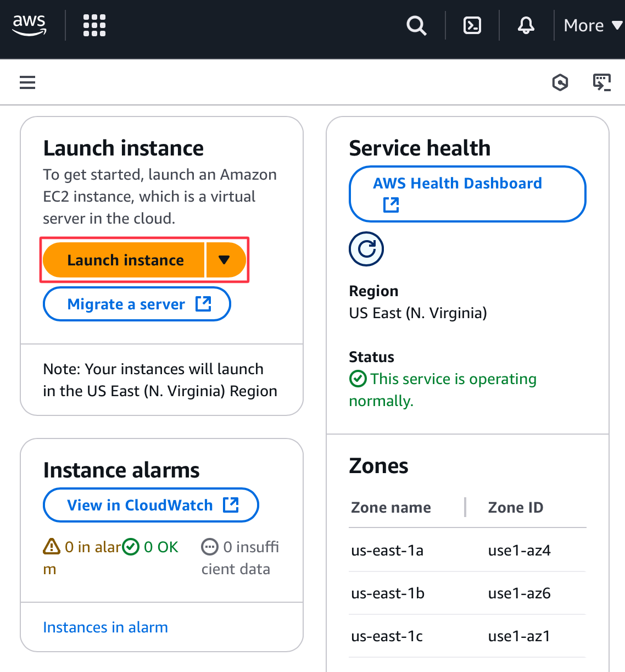Click the US East (N. Virginia) region value
This screenshot has height=672, width=625.
(x=418, y=313)
